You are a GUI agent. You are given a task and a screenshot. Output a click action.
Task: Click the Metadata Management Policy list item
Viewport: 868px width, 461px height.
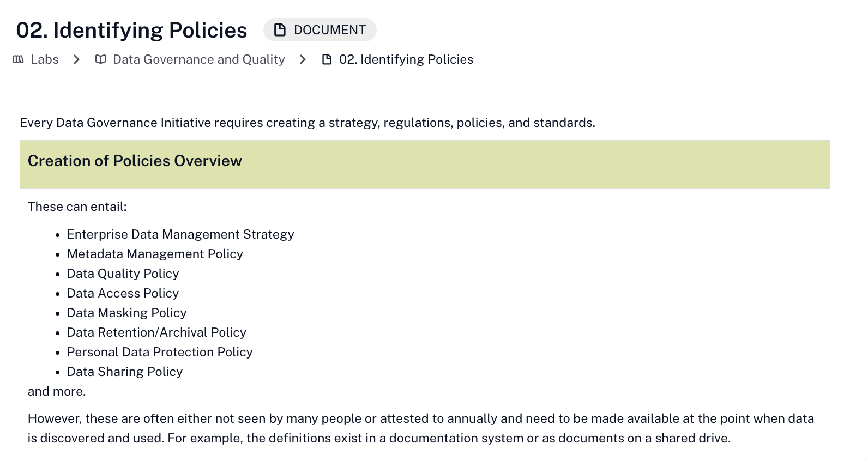155,254
